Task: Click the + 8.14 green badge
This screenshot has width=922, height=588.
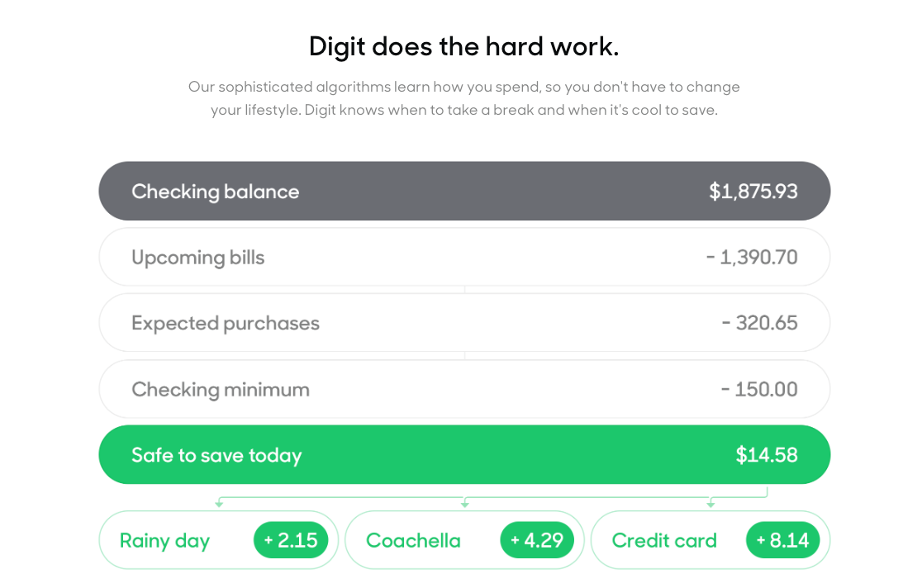Action: click(782, 540)
